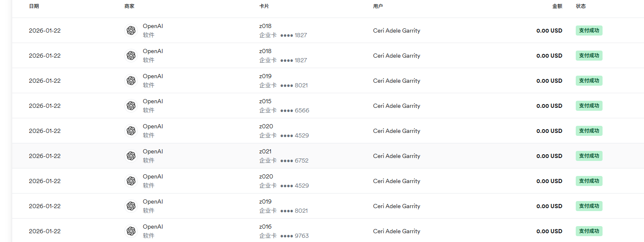
Task: Click the 金额 column header
Action: (x=557, y=6)
